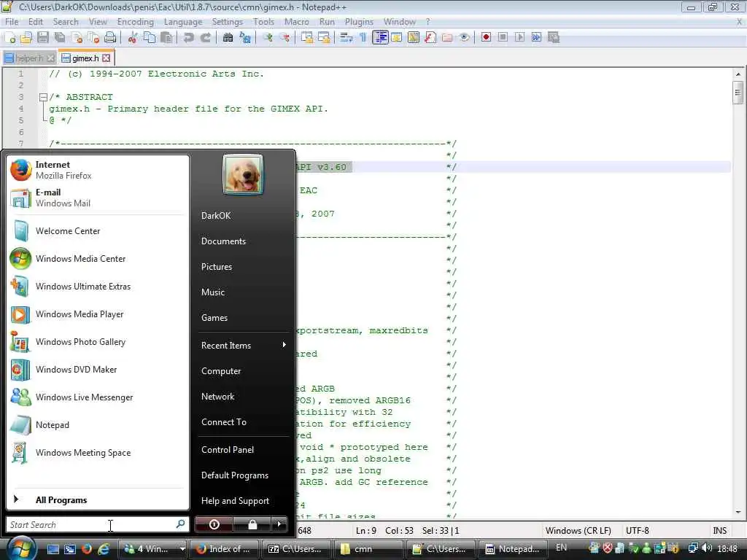Open Control Panel link in Start menu
This screenshot has width=747, height=560.
tap(228, 449)
